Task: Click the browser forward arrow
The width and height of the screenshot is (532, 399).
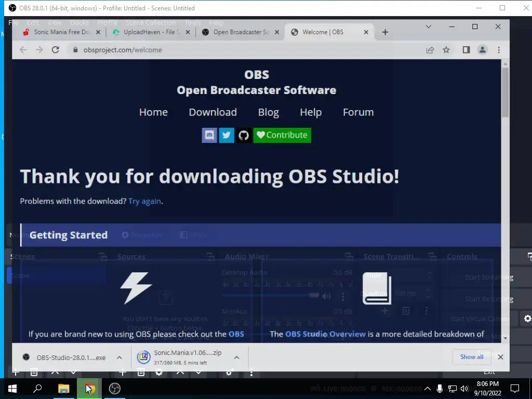Action: (x=39, y=50)
